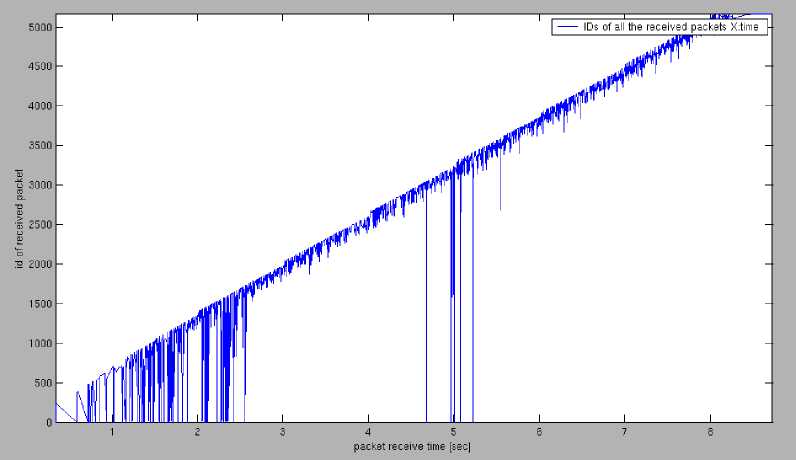The image size is (796, 460).
Task: Click the blue line sample in the legend
Action: tap(567, 27)
